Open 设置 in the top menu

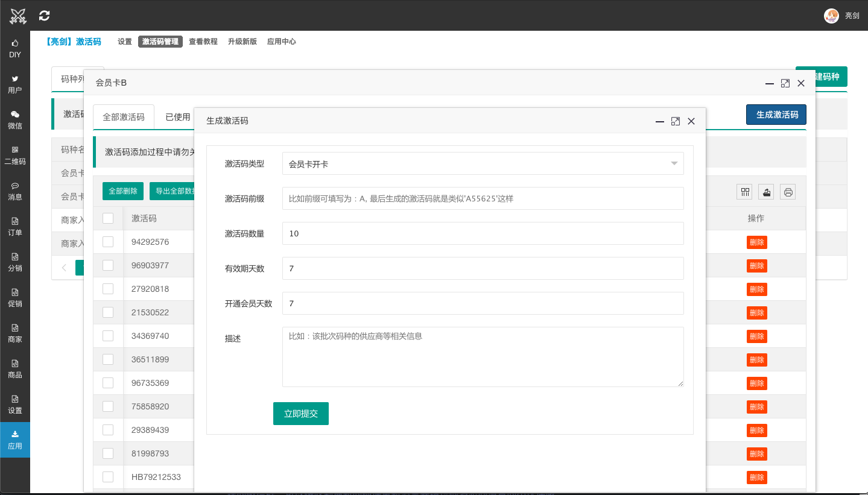click(x=125, y=42)
